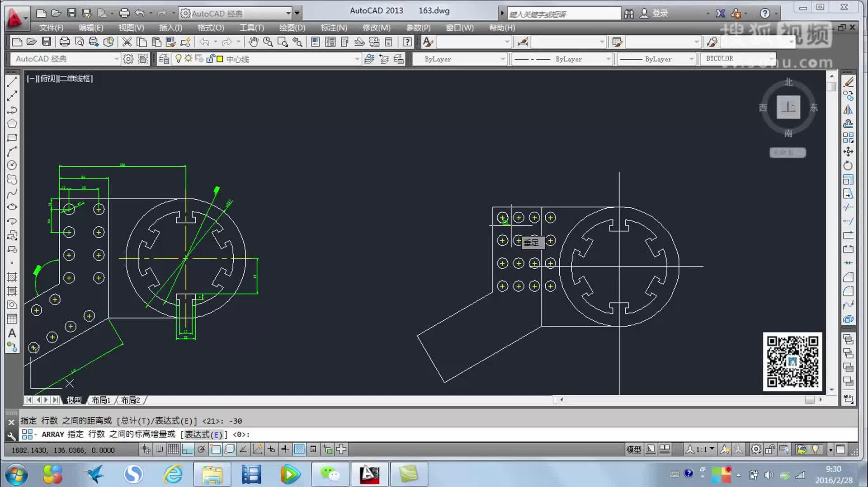Click the 登录 sign-in button
The image size is (868, 487).
(660, 13)
